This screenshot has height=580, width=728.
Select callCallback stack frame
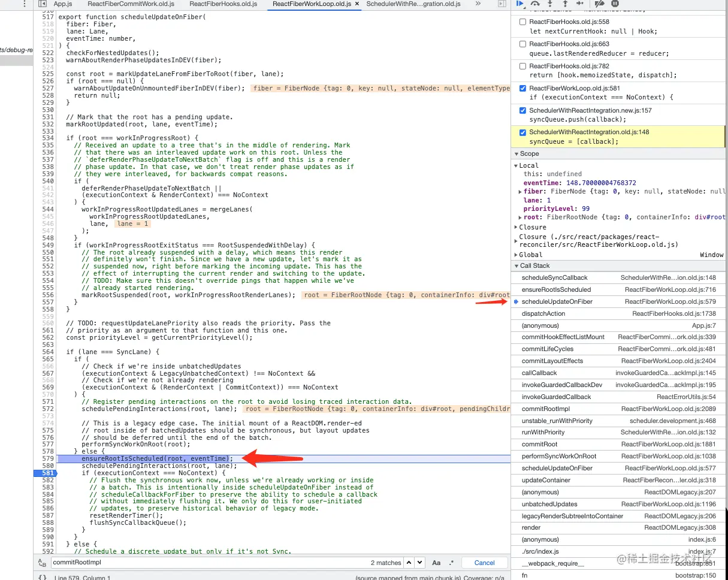tap(618, 373)
